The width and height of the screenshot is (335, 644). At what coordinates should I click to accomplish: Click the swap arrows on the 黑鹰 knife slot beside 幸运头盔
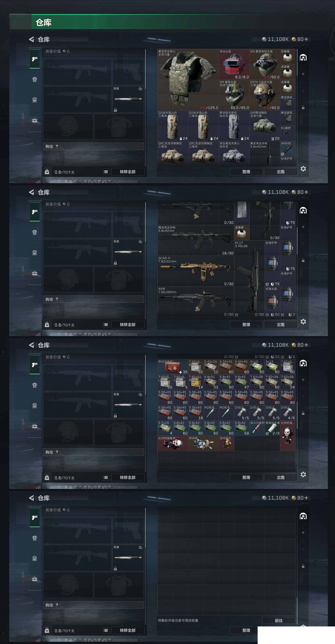coord(140,89)
